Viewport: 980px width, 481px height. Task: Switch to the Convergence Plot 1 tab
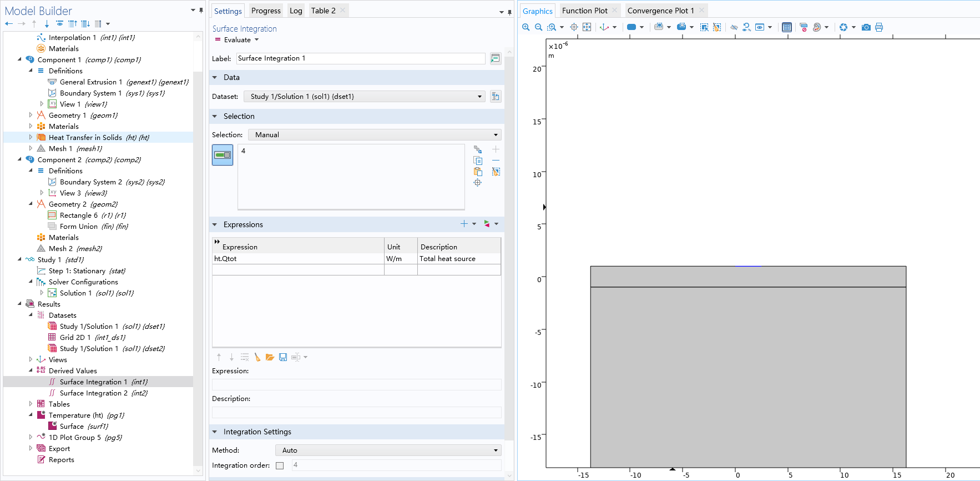660,11
